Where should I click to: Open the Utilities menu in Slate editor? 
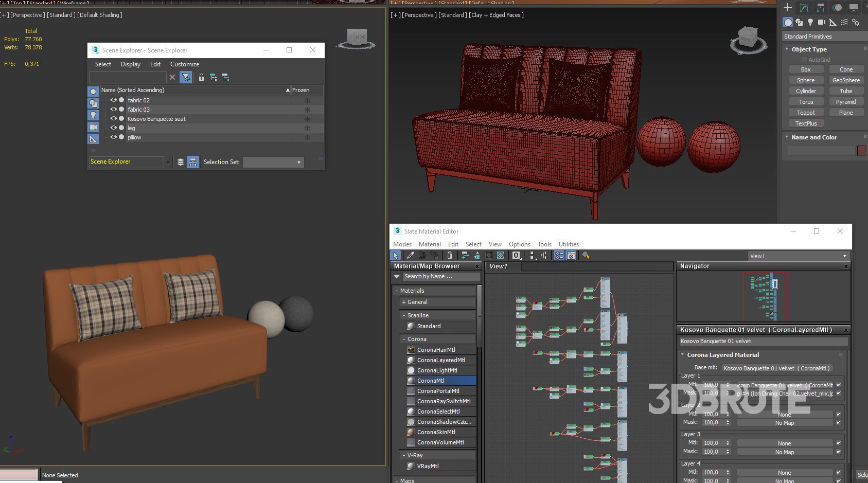pyautogui.click(x=569, y=244)
